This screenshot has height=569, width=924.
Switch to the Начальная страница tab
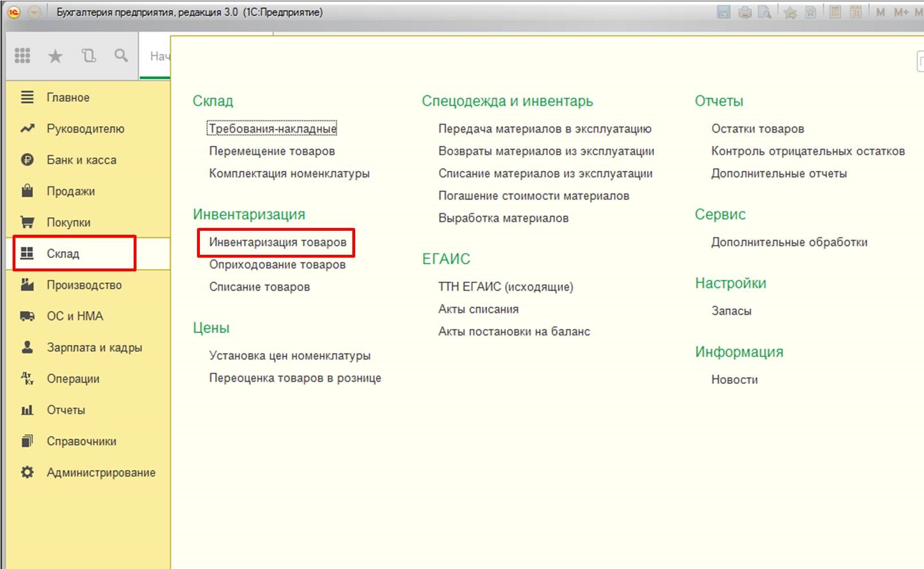tap(155, 56)
